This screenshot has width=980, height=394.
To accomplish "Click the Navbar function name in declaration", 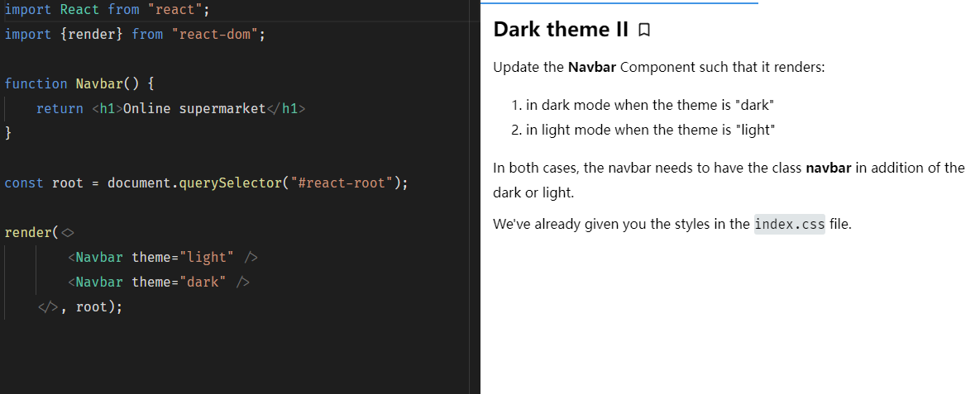I will point(99,83).
